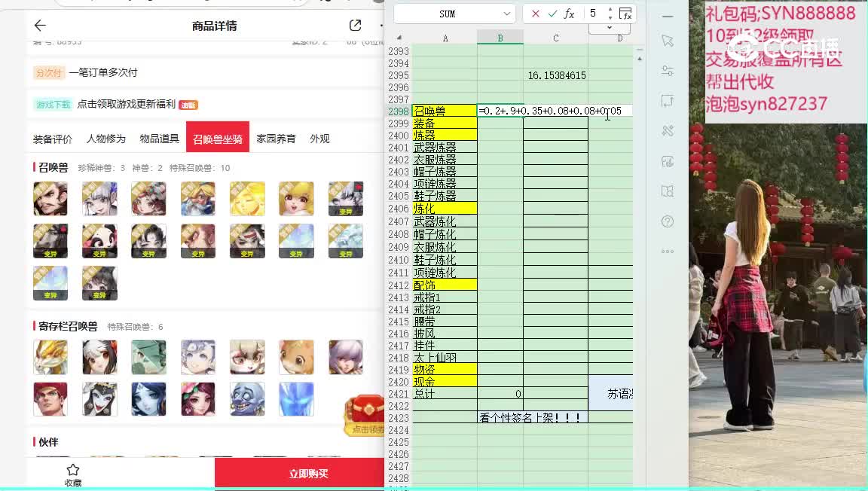Viewport: 868px width, 491px height.
Task: Switch to the 人物修为 tab
Action: [106, 139]
